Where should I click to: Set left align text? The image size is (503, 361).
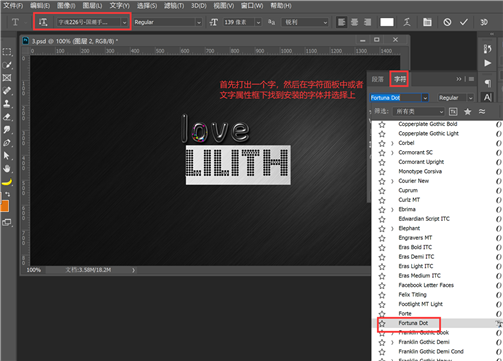(341, 22)
